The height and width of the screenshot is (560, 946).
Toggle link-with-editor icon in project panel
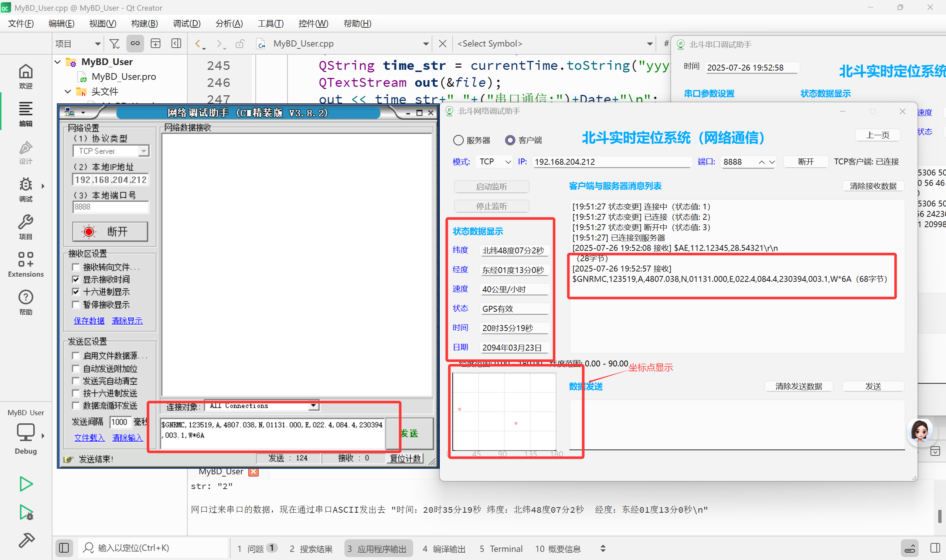pos(135,44)
